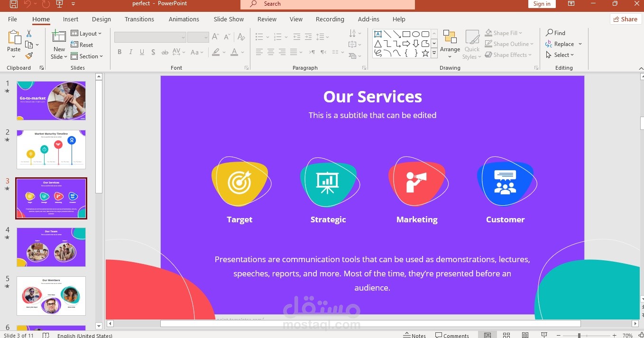Select the Format Painter brush
The height and width of the screenshot is (338, 644).
tap(29, 56)
